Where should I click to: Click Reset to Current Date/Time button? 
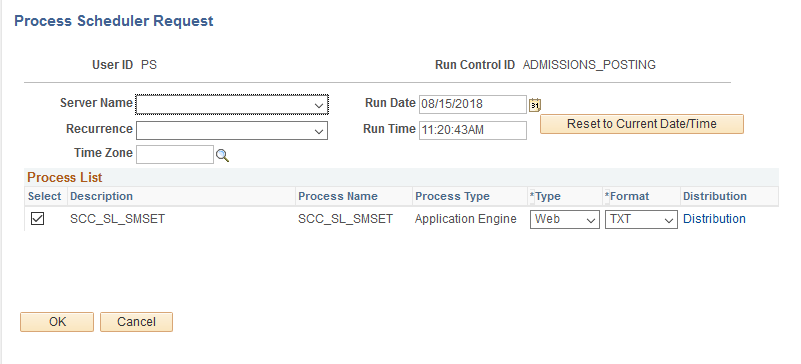click(x=642, y=124)
